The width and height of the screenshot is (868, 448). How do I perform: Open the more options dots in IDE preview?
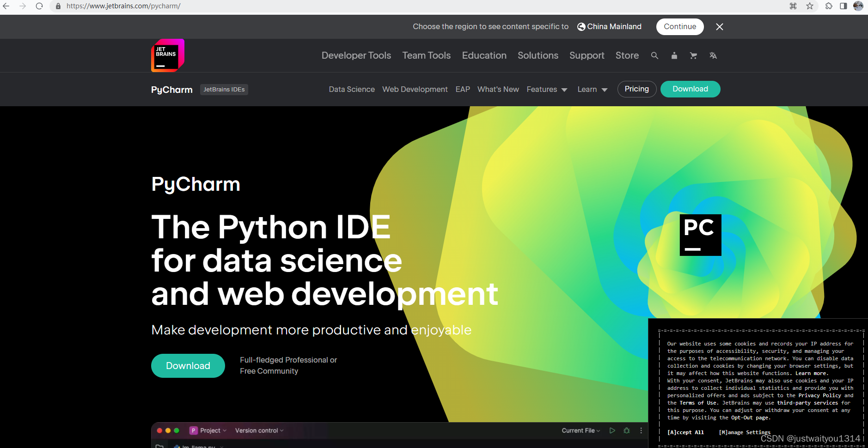pyautogui.click(x=641, y=430)
